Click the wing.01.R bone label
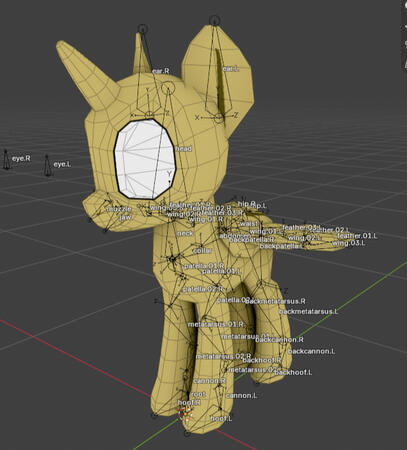This screenshot has height=450, width=407. (206, 219)
